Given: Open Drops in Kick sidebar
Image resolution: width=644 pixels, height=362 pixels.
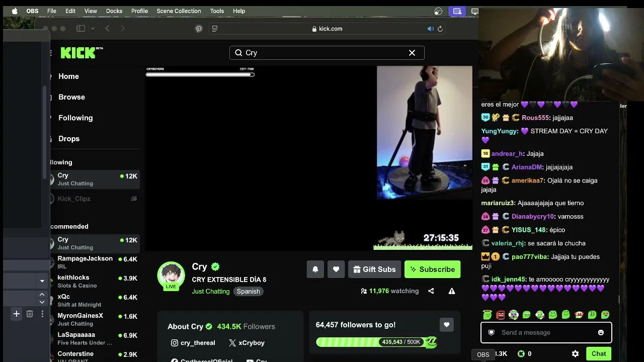Looking at the screenshot, I should (69, 139).
